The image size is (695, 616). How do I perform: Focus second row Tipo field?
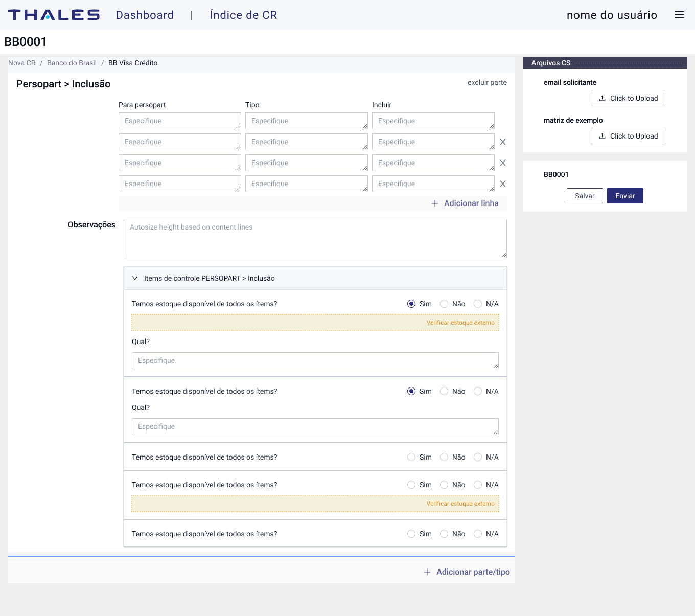click(307, 142)
